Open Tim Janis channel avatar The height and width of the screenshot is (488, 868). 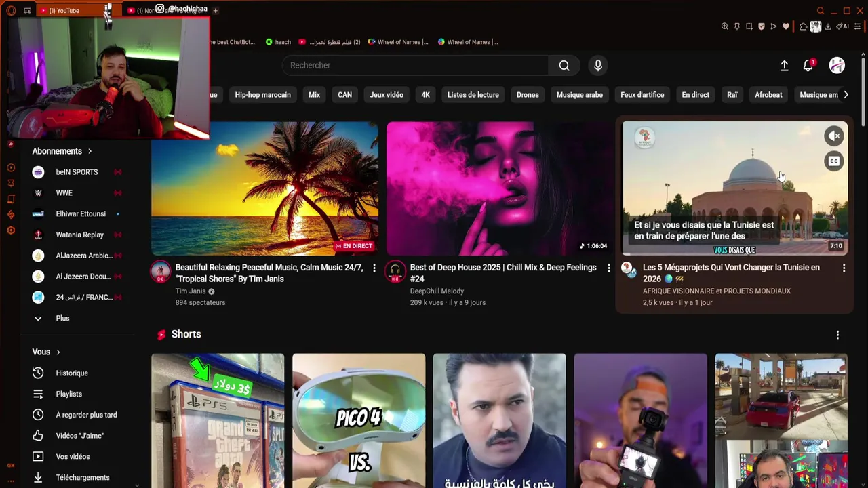click(161, 271)
